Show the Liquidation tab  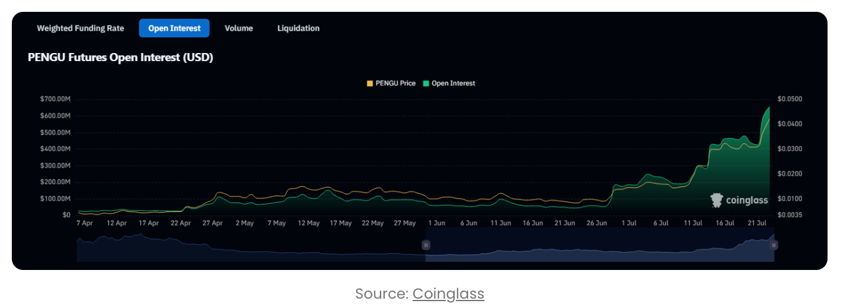298,28
